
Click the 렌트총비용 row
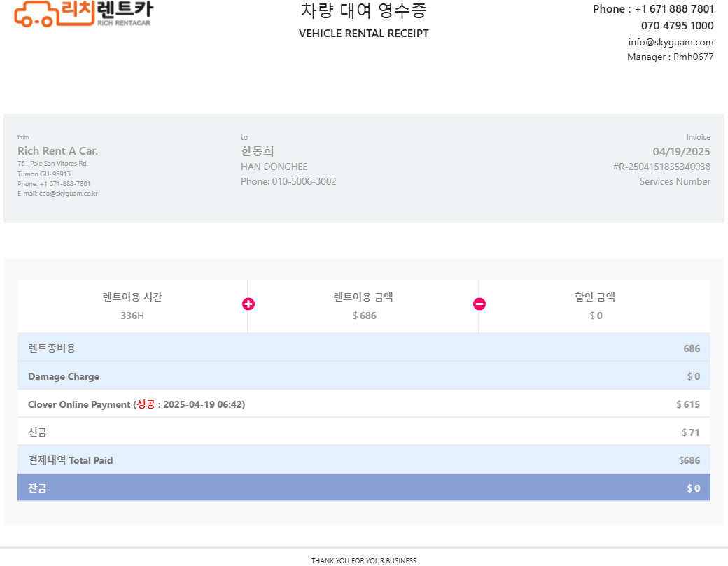364,348
